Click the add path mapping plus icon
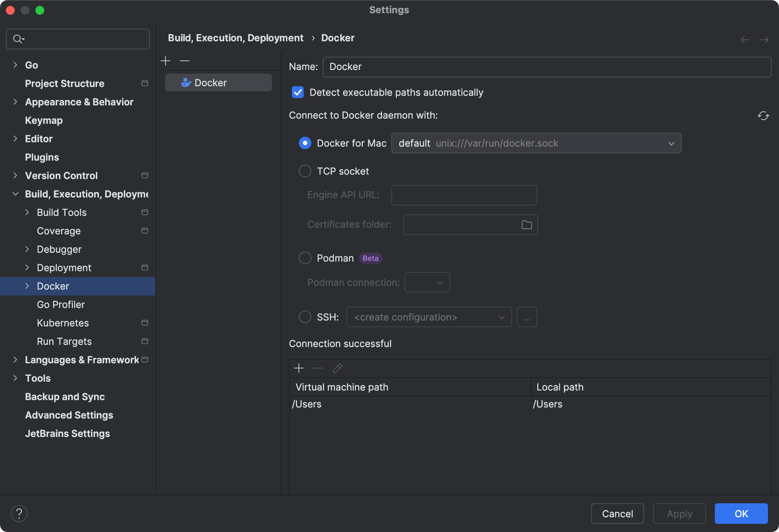Viewport: 779px width, 532px height. [299, 368]
